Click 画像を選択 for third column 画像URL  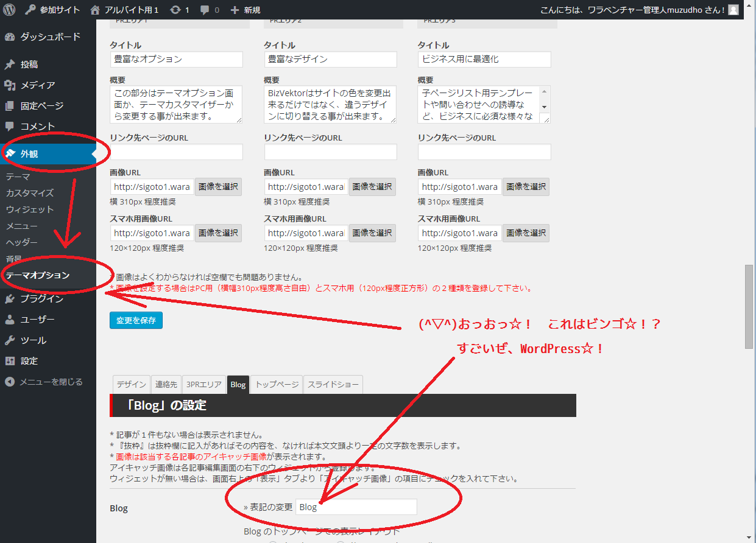click(x=526, y=186)
